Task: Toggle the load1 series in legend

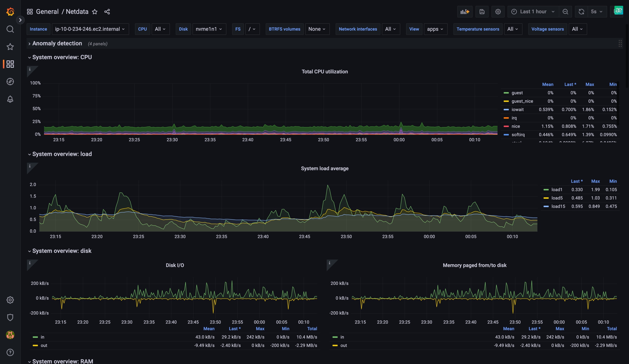Action: 557,190
